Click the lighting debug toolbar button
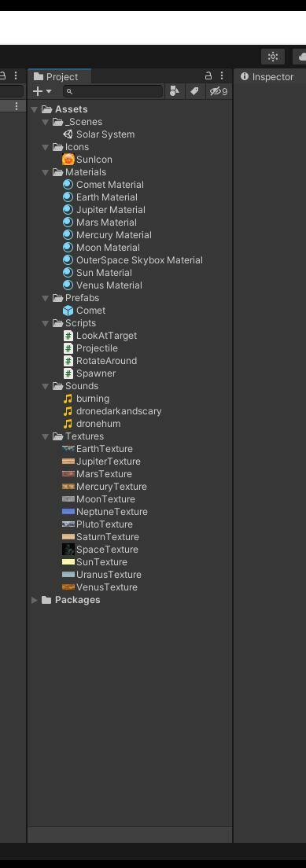 point(273,57)
